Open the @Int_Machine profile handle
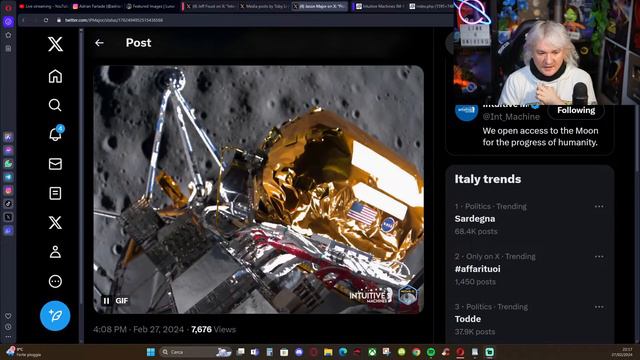The image size is (640, 360). (511, 117)
